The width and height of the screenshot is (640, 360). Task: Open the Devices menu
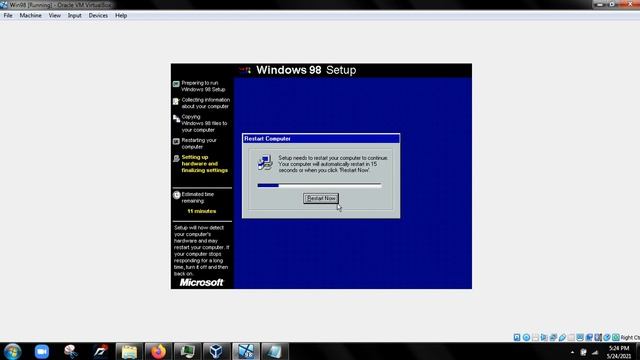click(98, 16)
